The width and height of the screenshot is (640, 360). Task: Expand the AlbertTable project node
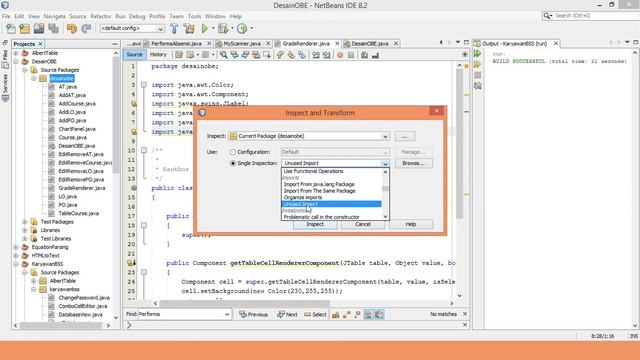(16, 53)
